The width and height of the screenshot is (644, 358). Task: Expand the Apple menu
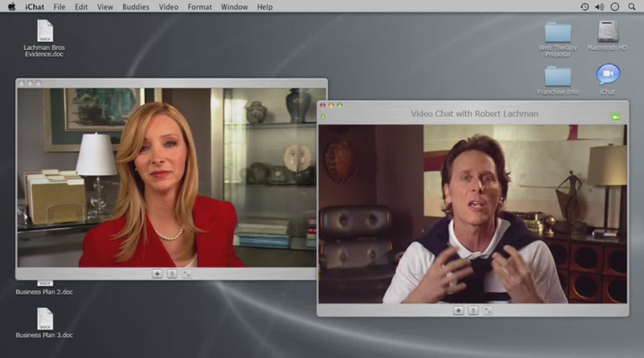12,7
